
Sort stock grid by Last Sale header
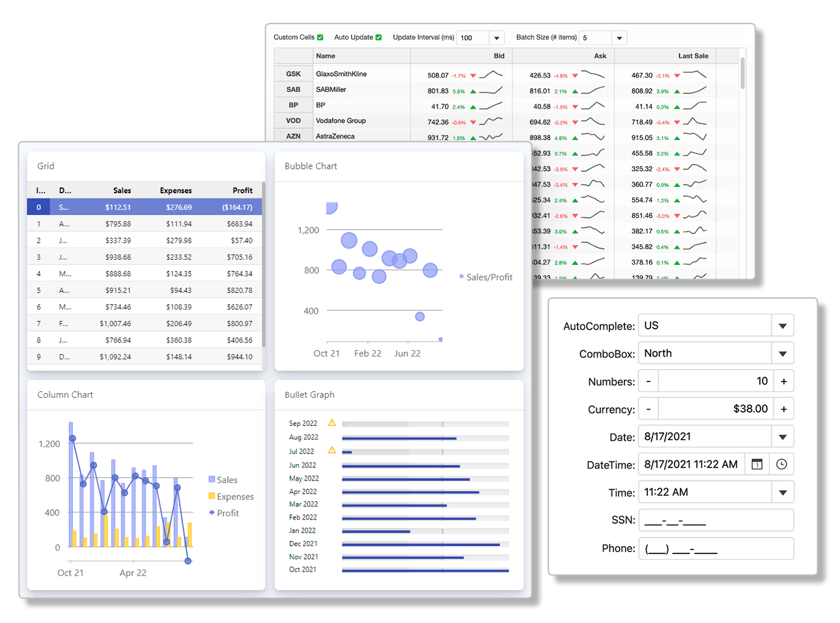coord(693,56)
